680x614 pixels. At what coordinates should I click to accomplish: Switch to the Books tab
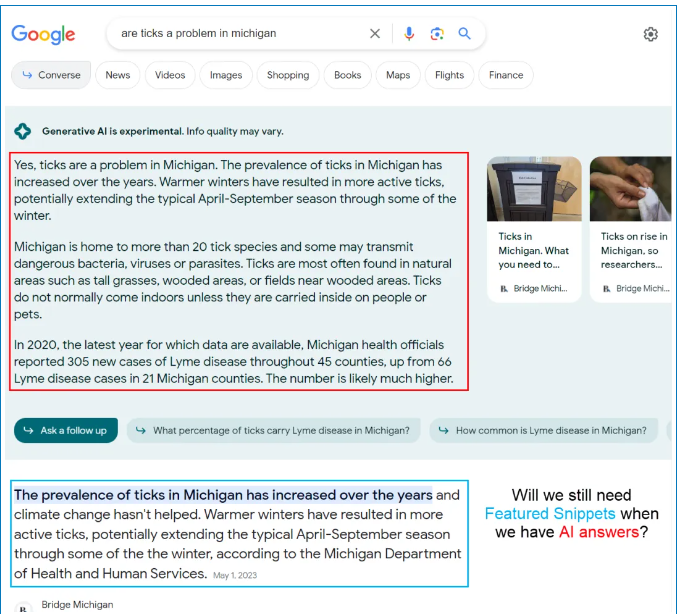(347, 75)
